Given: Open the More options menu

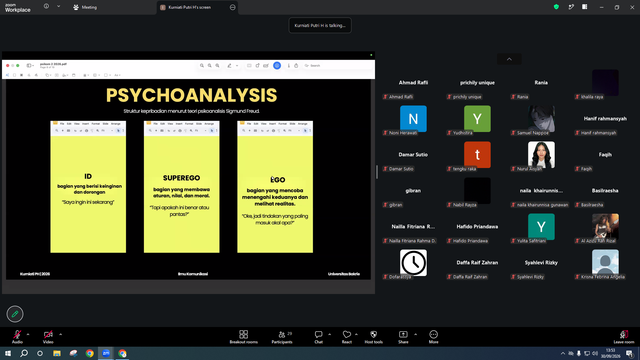Looking at the screenshot, I should tap(433, 337).
